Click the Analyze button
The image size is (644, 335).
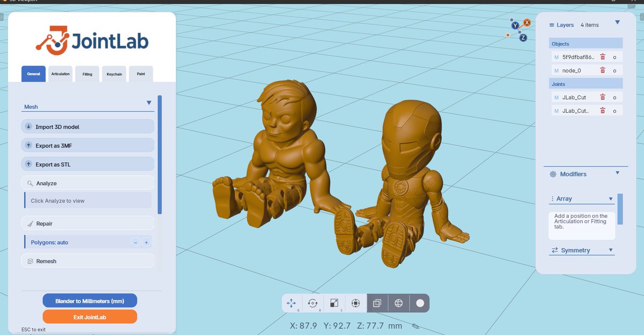(88, 183)
